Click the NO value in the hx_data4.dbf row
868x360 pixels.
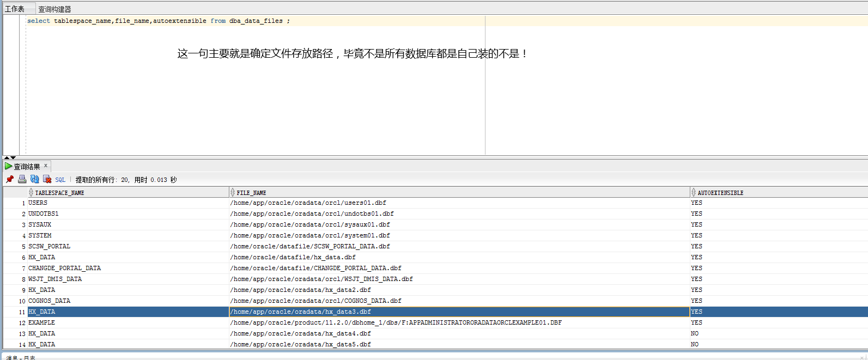[695, 333]
